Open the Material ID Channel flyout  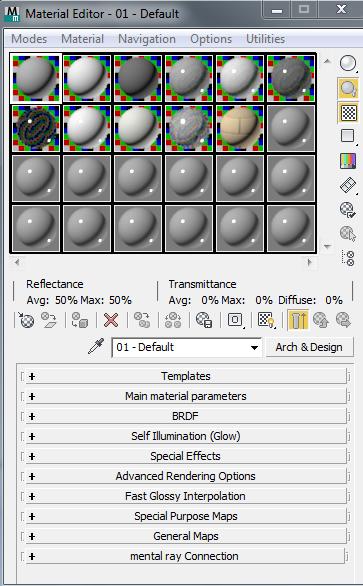point(235,320)
